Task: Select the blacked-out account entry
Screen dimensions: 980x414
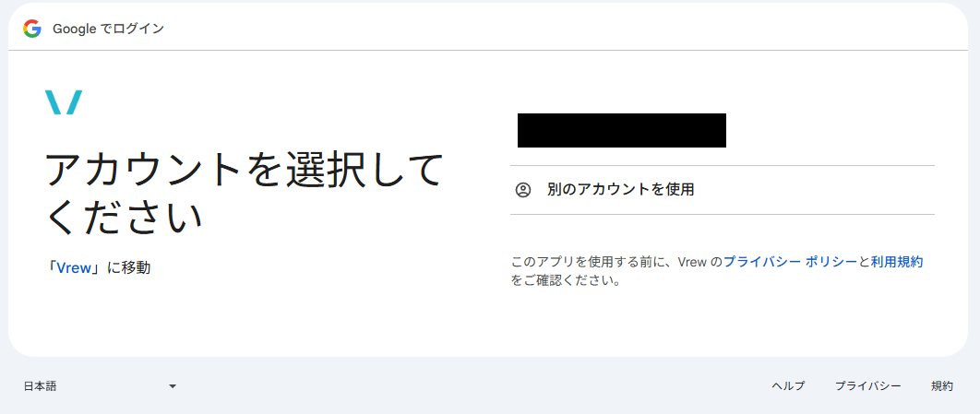Action: click(622, 131)
